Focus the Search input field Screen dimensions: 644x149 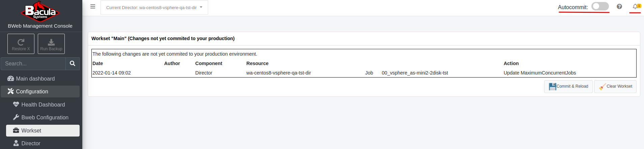33,63
